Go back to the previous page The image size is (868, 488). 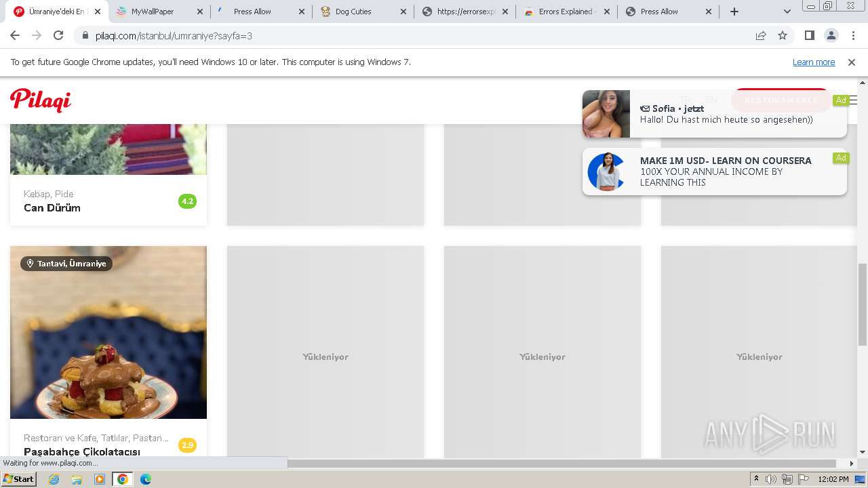[x=15, y=35]
